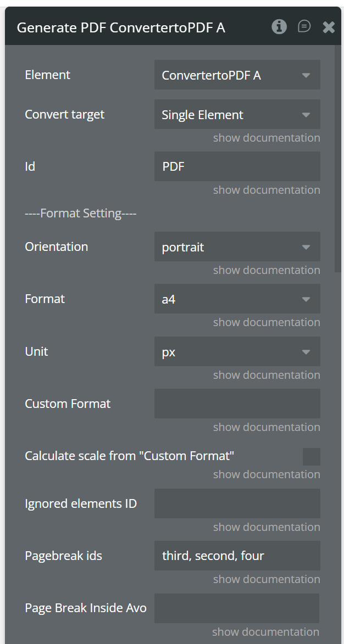Click the Custom Format input field
Screen dimensions: 344x644
[237, 404]
